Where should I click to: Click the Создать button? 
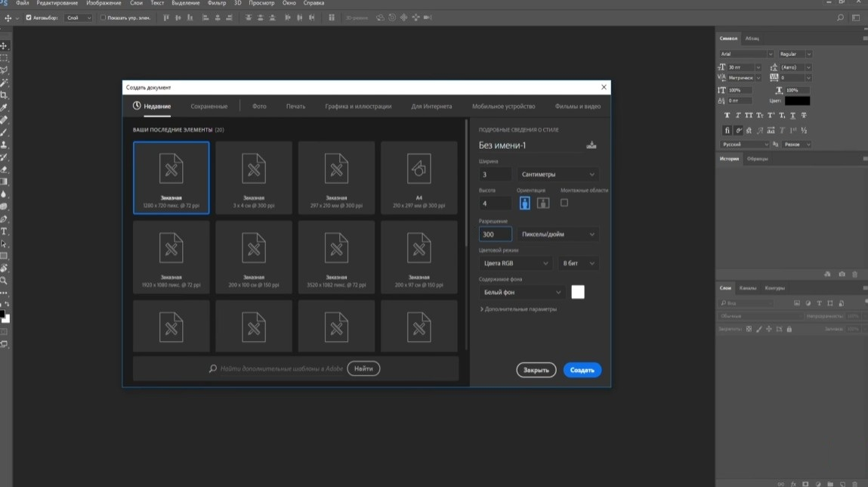tap(582, 370)
